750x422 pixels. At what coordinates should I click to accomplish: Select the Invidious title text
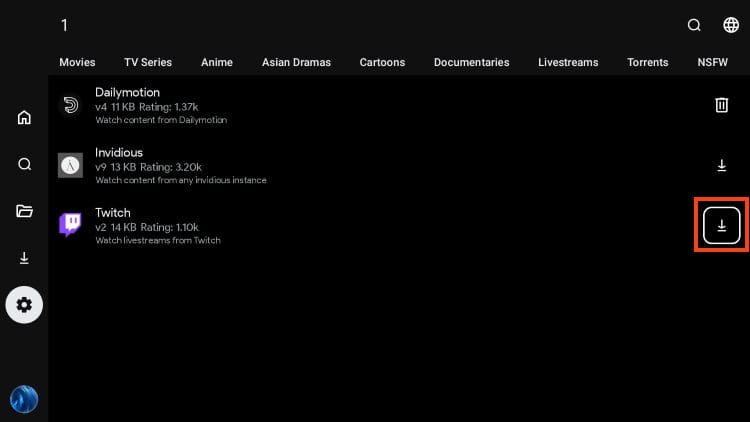point(119,153)
